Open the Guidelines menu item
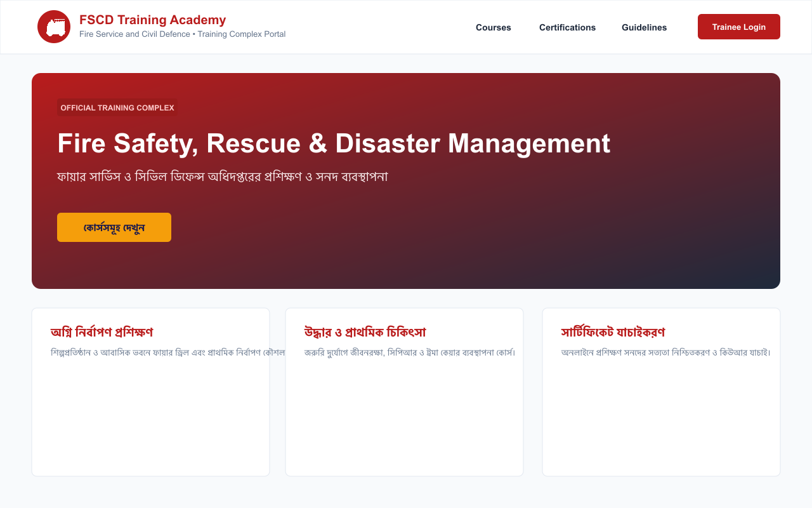The height and width of the screenshot is (508, 812). pos(644,27)
